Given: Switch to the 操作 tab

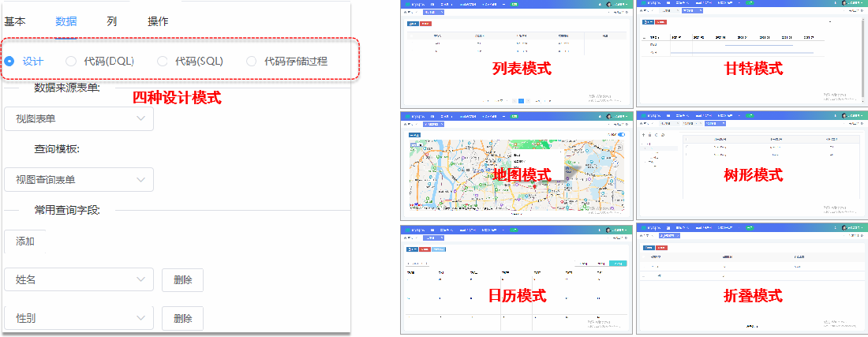Looking at the screenshot, I should [x=158, y=21].
